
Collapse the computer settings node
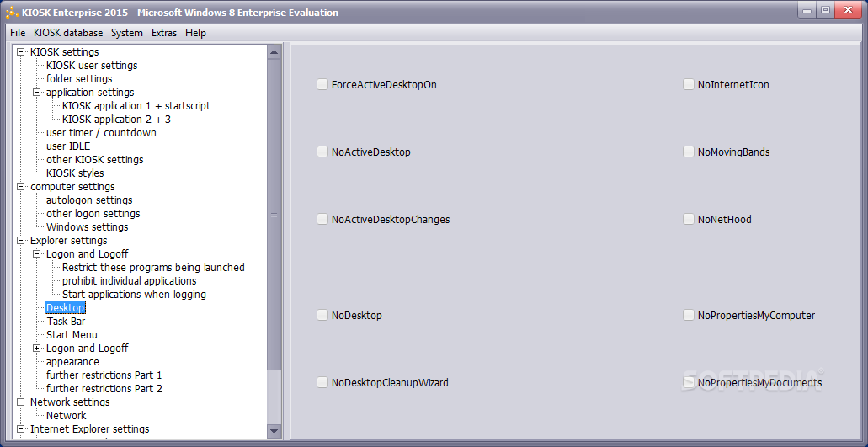coord(21,186)
